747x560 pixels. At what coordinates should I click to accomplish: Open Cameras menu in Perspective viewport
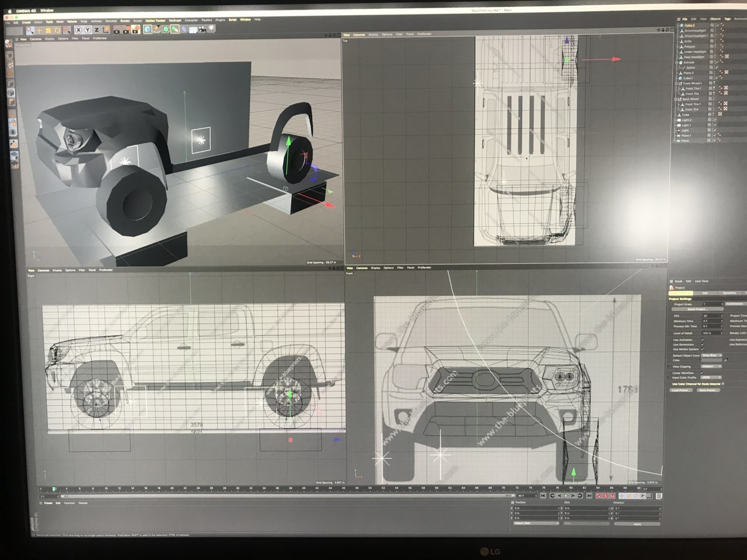(36, 39)
